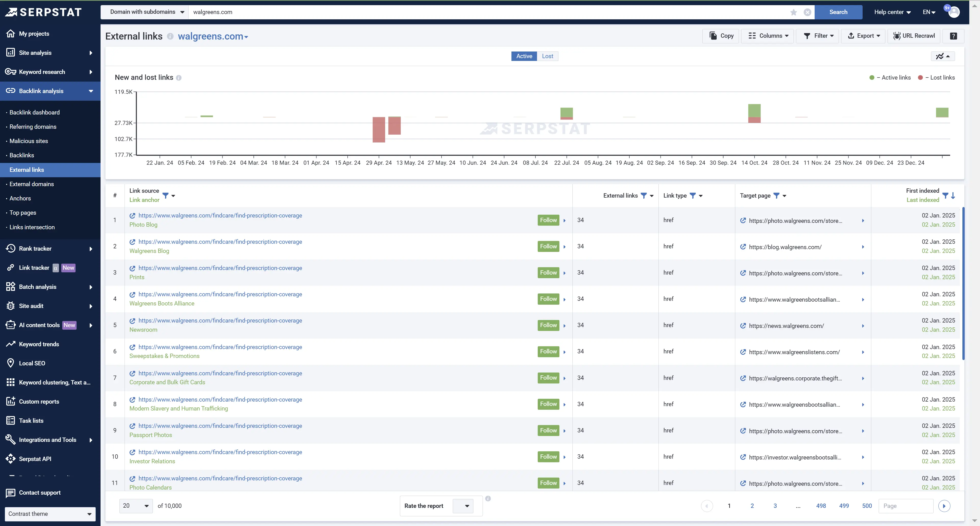Click Link source filter funnel icon
The width and height of the screenshot is (980, 526).
[165, 195]
